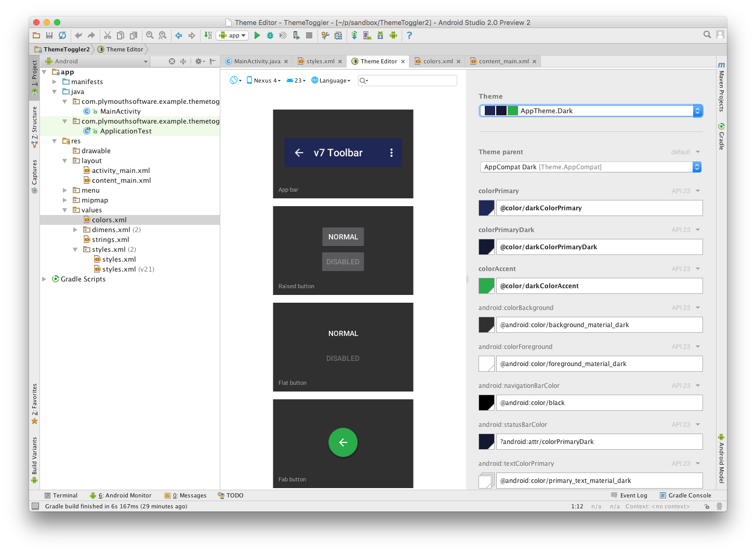Click the Synchronize toolbar icon
The width and height of the screenshot is (756, 553).
click(62, 35)
